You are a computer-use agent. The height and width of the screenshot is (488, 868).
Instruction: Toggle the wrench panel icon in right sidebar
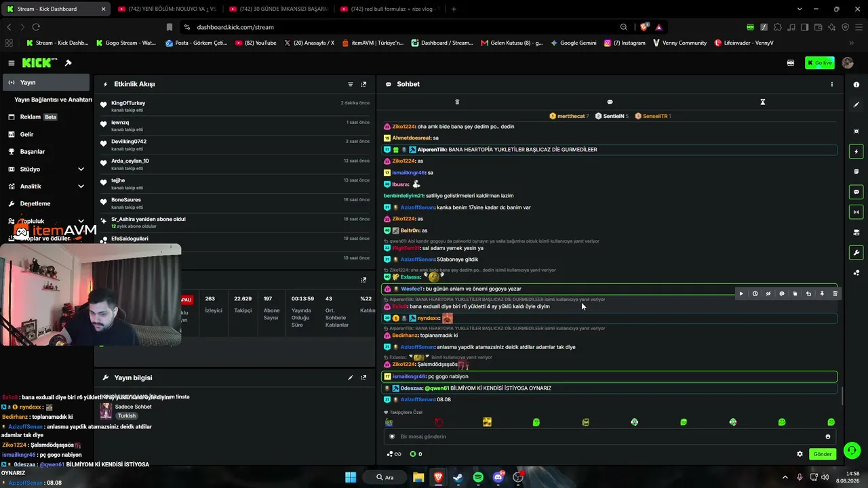click(x=856, y=253)
